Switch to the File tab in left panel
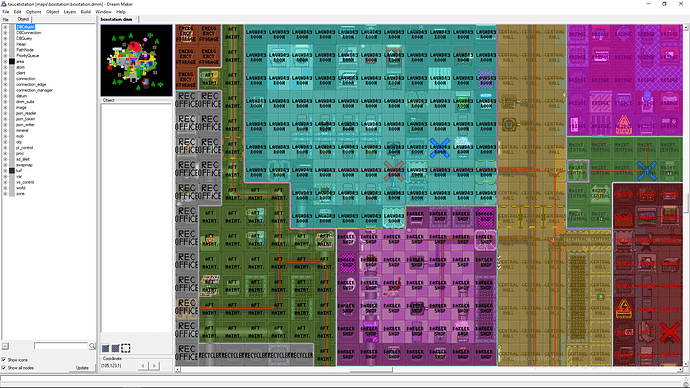The height and width of the screenshot is (388, 690). click(x=6, y=20)
